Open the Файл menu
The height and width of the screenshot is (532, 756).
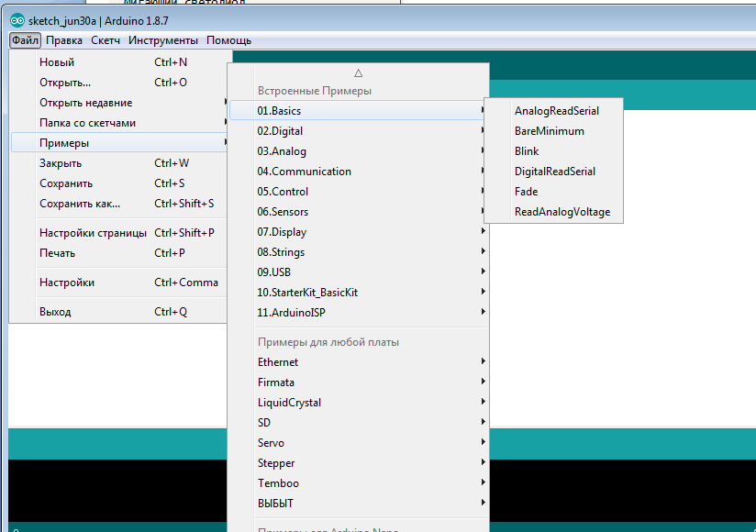point(25,40)
